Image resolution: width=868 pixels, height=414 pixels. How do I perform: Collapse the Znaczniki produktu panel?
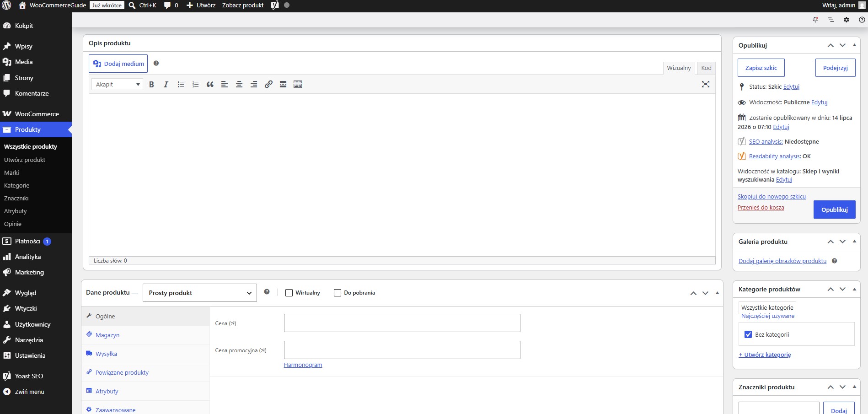point(854,387)
